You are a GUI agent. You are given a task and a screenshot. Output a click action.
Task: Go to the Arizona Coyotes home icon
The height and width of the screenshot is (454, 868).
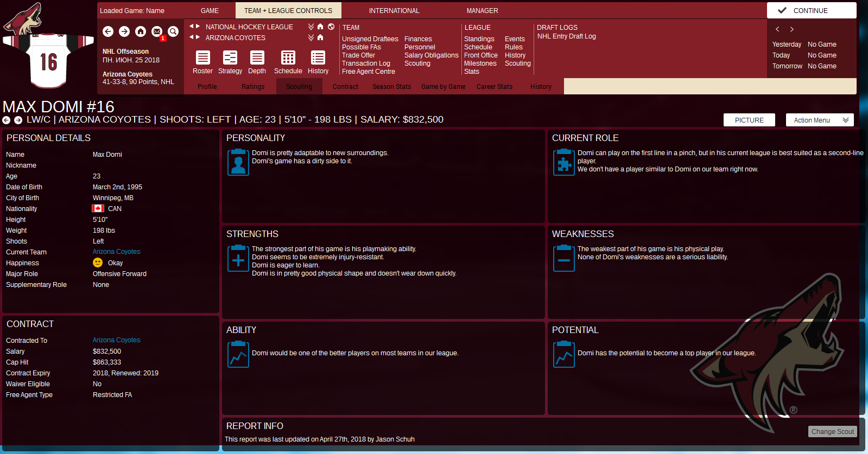[320, 37]
